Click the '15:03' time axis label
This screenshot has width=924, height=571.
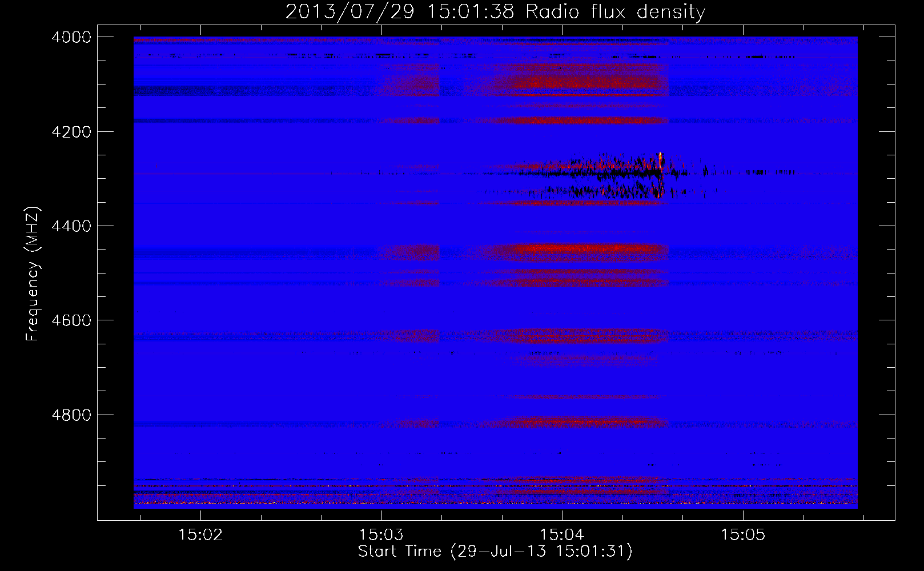(x=381, y=534)
